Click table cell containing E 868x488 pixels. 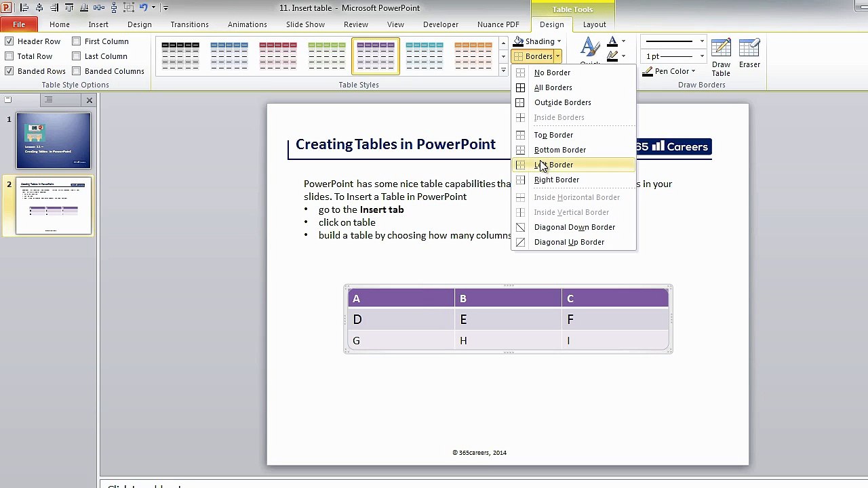click(509, 319)
